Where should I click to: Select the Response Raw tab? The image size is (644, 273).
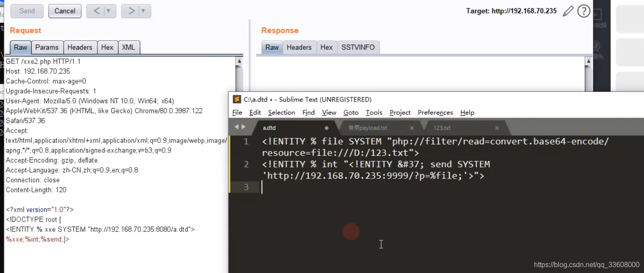tap(272, 47)
